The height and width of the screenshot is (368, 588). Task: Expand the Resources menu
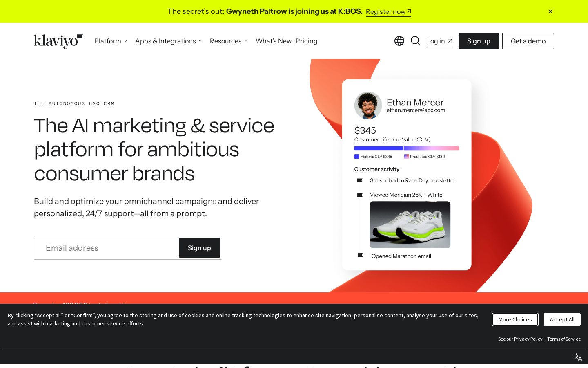point(229,41)
